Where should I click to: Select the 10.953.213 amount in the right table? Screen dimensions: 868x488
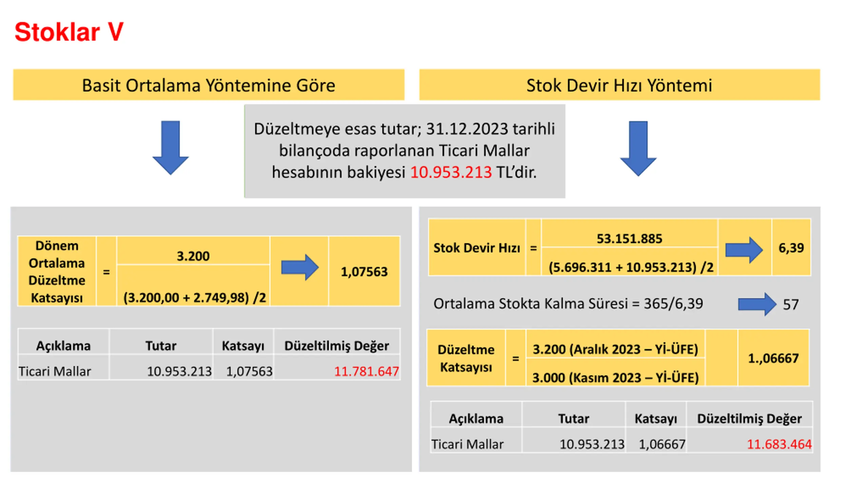592,444
